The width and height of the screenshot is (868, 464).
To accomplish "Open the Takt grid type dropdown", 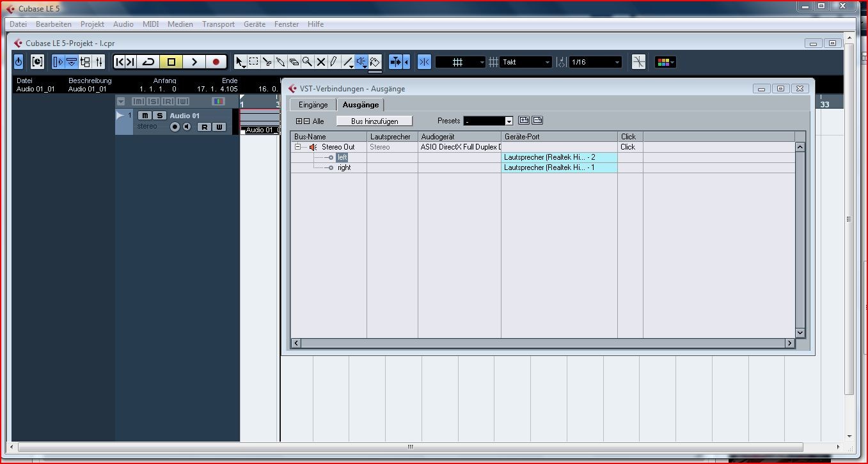I will 525,62.
